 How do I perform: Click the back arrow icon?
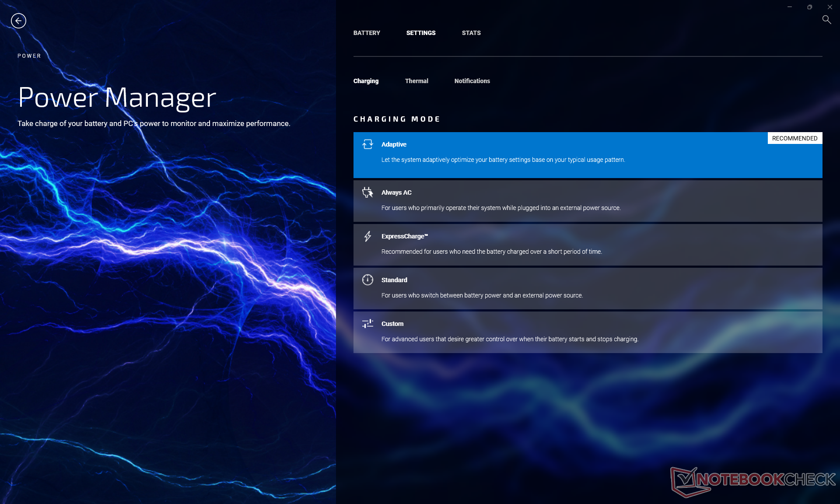(18, 21)
